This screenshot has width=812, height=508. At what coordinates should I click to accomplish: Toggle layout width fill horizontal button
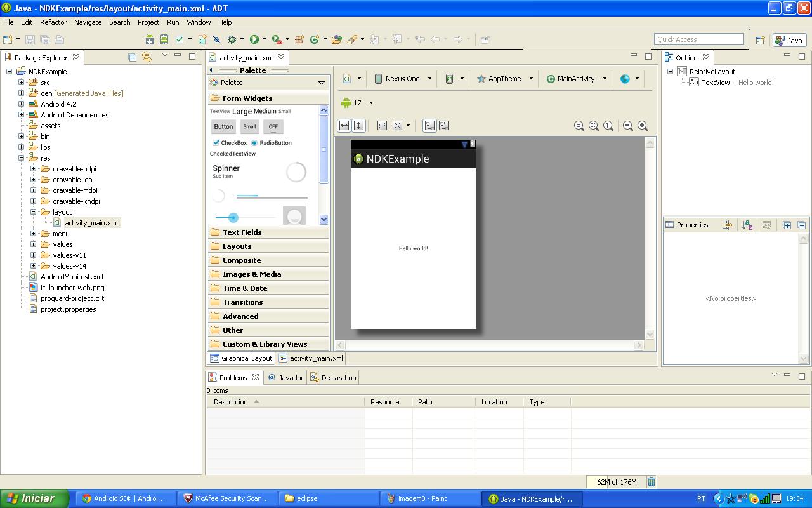click(x=344, y=126)
